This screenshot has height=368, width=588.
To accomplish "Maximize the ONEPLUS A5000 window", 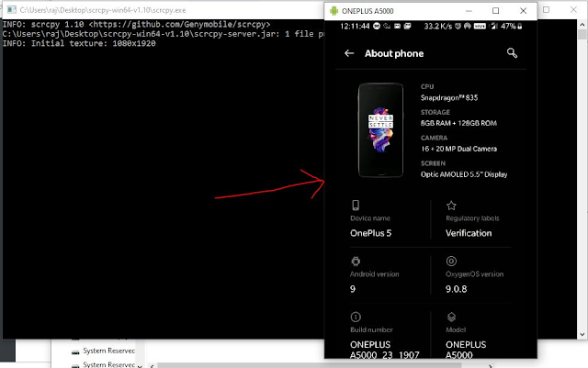I will 495,11.
